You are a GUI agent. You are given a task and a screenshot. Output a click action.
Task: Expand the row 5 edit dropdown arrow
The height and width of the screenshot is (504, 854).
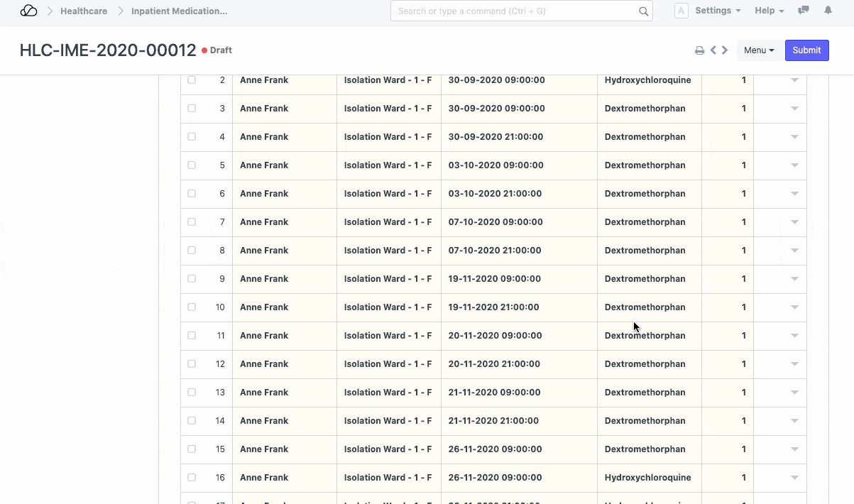(794, 165)
